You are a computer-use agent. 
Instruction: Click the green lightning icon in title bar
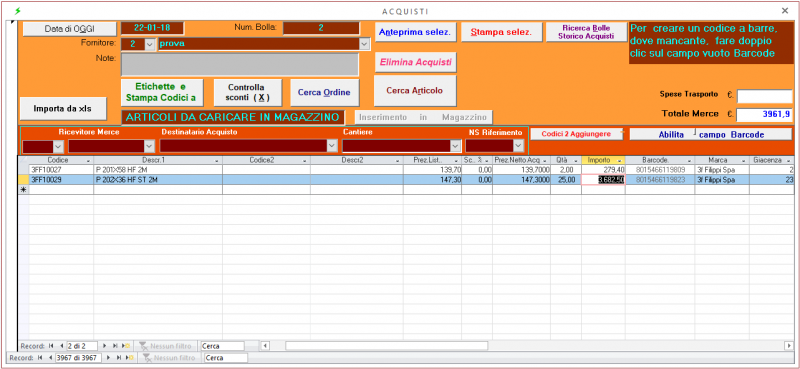click(x=18, y=11)
